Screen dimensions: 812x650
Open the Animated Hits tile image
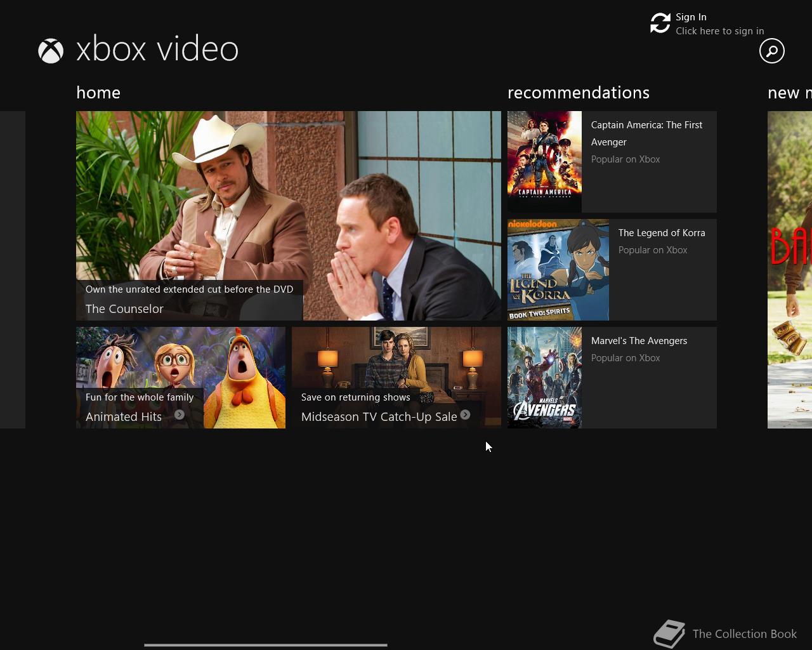[181, 378]
